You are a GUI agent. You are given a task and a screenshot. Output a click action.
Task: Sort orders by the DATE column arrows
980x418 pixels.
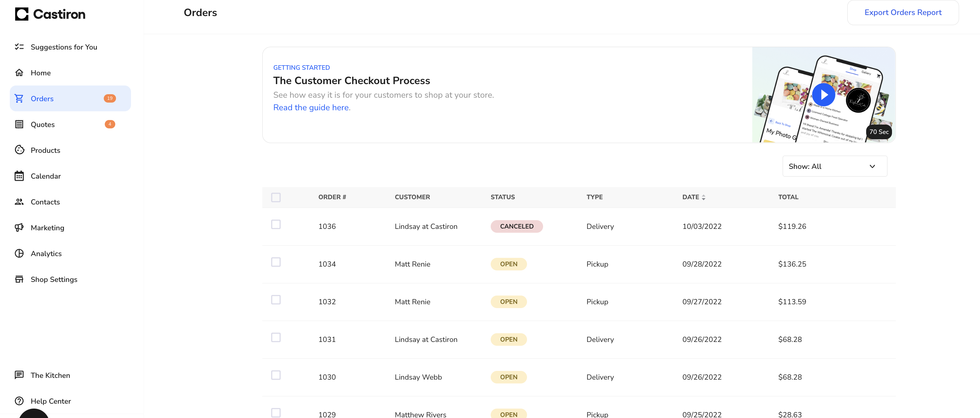click(703, 197)
